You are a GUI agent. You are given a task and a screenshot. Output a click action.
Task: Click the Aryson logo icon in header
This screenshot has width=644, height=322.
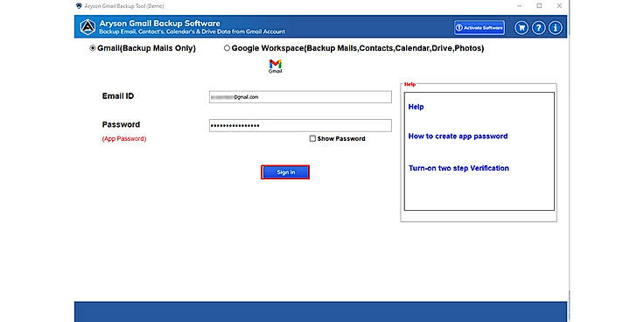tap(87, 27)
